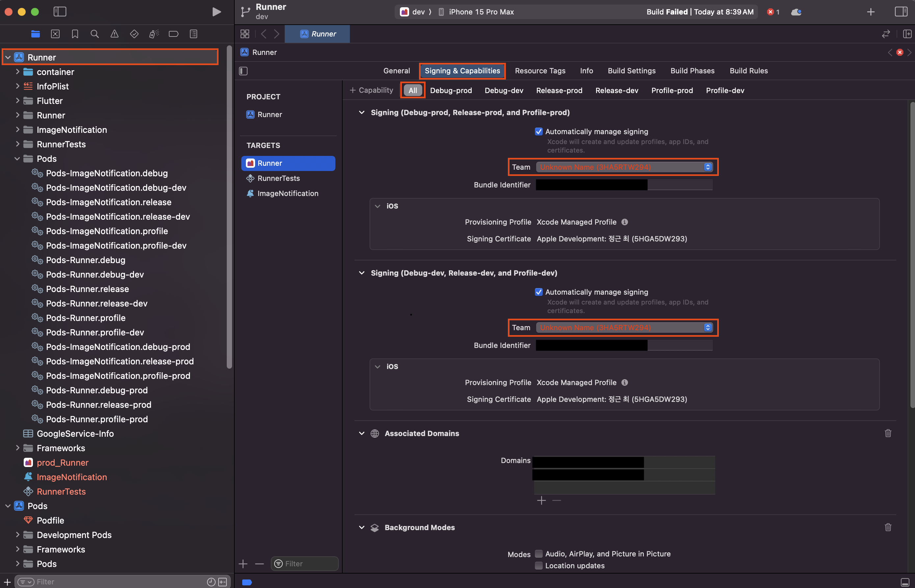Add a new associated domain
Screen dimensions: 915x588
click(x=541, y=500)
